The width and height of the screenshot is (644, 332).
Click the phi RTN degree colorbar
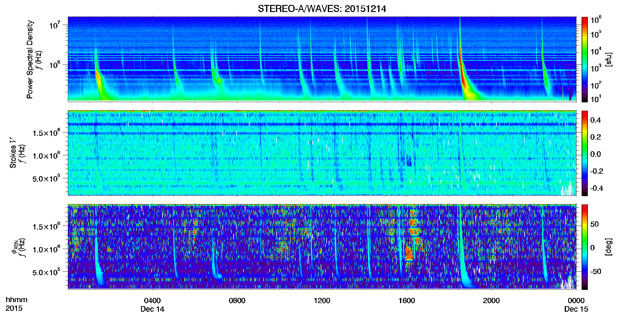coord(585,247)
